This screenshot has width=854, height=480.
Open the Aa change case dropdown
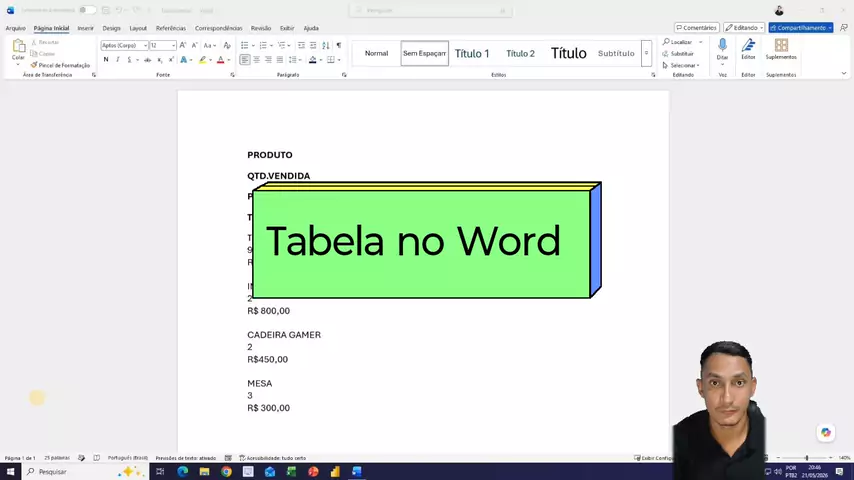coord(210,45)
